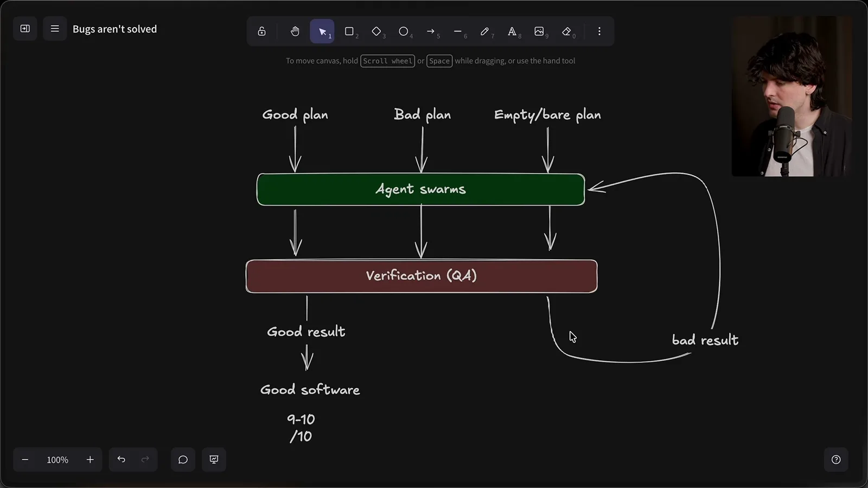Click the Bad plan text
This screenshot has width=868, height=488.
[422, 115]
